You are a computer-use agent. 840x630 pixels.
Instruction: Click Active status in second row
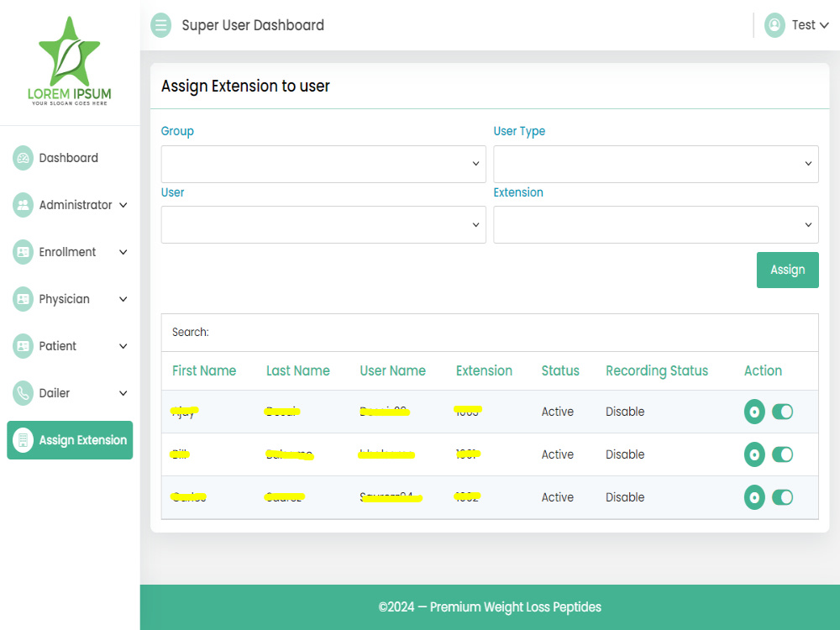click(558, 454)
